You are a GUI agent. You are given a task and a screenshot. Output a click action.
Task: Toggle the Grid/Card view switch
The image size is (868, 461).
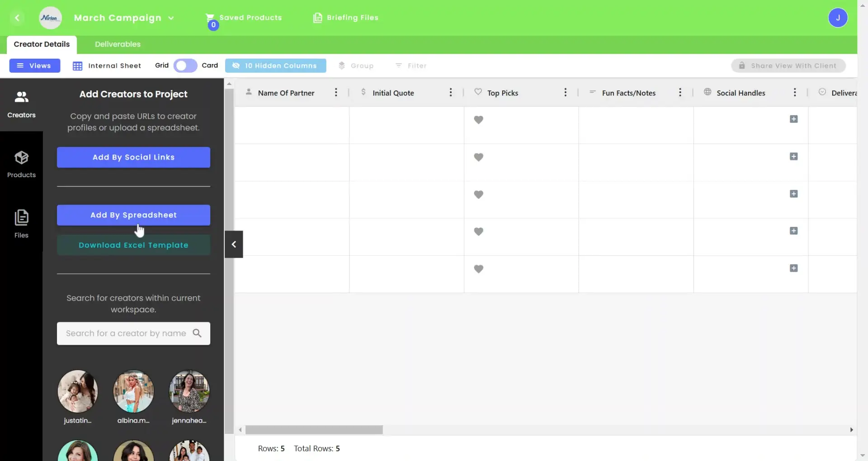(184, 66)
